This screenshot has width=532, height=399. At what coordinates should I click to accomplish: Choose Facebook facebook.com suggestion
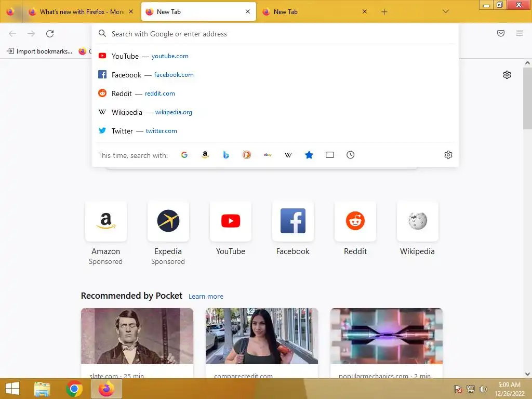coord(275,75)
